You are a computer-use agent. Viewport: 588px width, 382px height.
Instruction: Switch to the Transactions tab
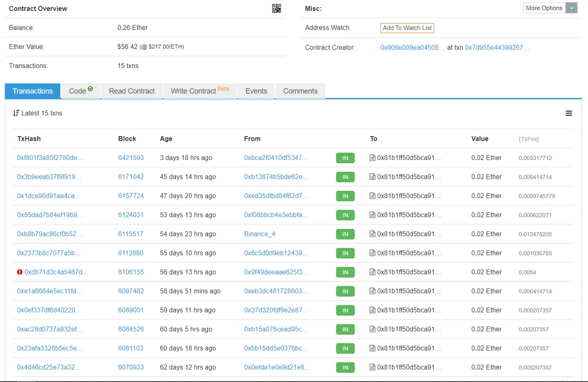point(33,91)
